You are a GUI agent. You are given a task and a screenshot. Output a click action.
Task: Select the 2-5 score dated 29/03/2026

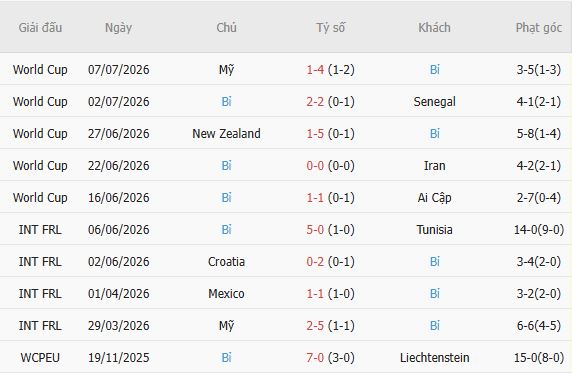click(x=315, y=326)
